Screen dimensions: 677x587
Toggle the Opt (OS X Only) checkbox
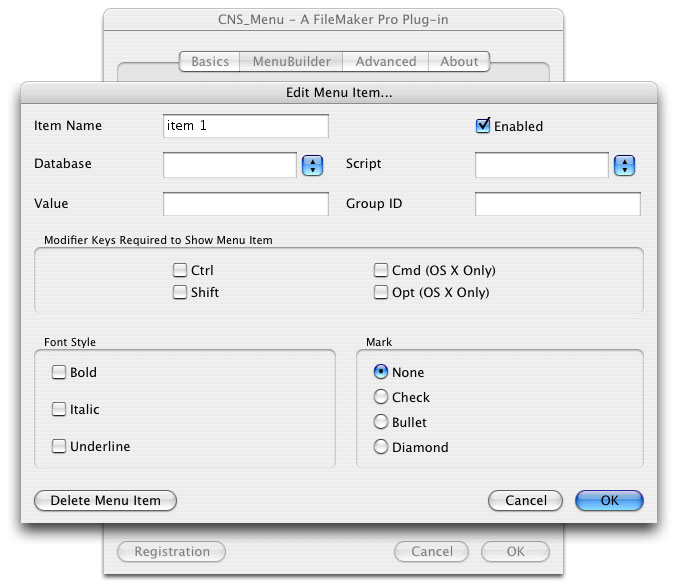tap(381, 293)
